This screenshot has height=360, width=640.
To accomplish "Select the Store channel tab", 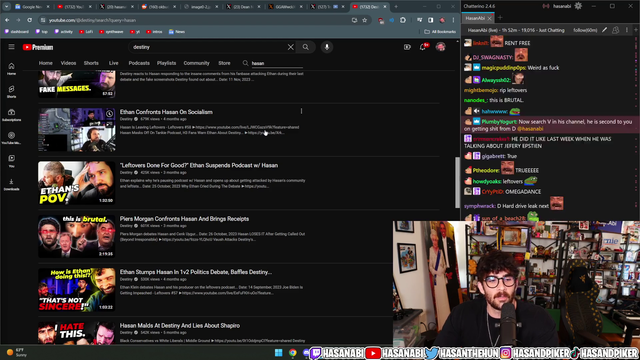I will click(x=224, y=63).
